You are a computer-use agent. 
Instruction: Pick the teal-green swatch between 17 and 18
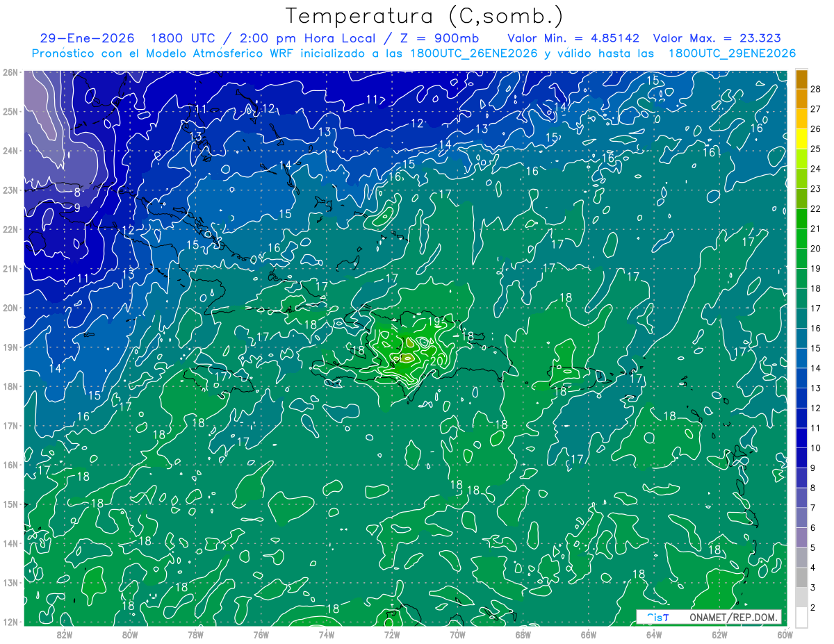pos(801,299)
